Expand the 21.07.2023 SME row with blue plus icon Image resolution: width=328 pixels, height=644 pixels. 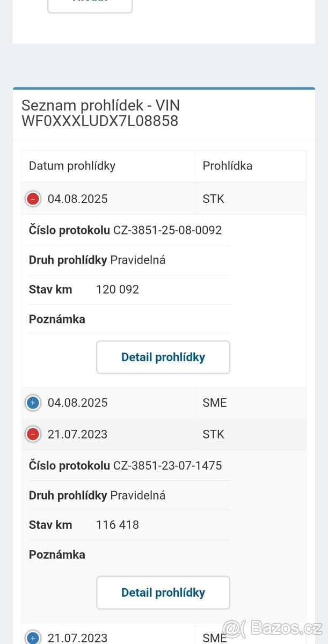click(x=33, y=638)
